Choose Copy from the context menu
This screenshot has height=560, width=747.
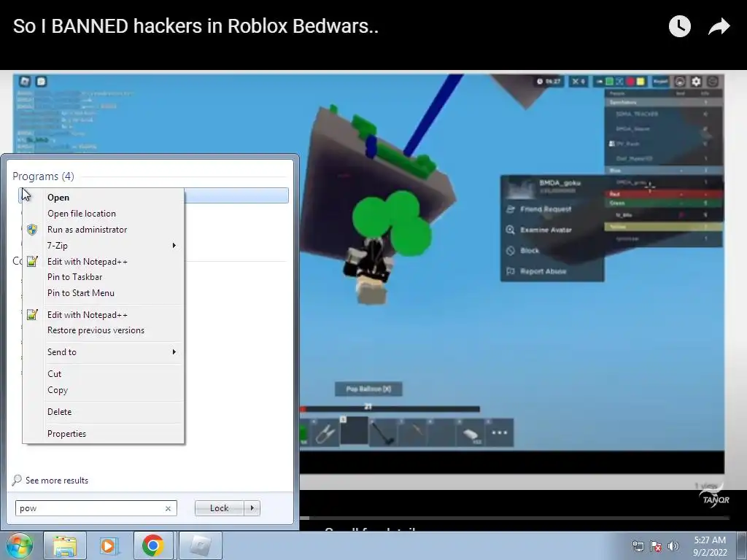pyautogui.click(x=103, y=390)
